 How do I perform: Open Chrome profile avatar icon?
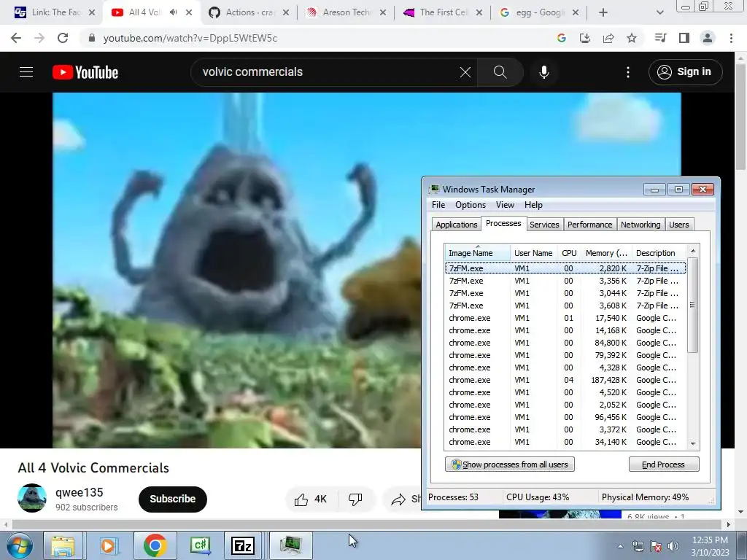(x=708, y=38)
